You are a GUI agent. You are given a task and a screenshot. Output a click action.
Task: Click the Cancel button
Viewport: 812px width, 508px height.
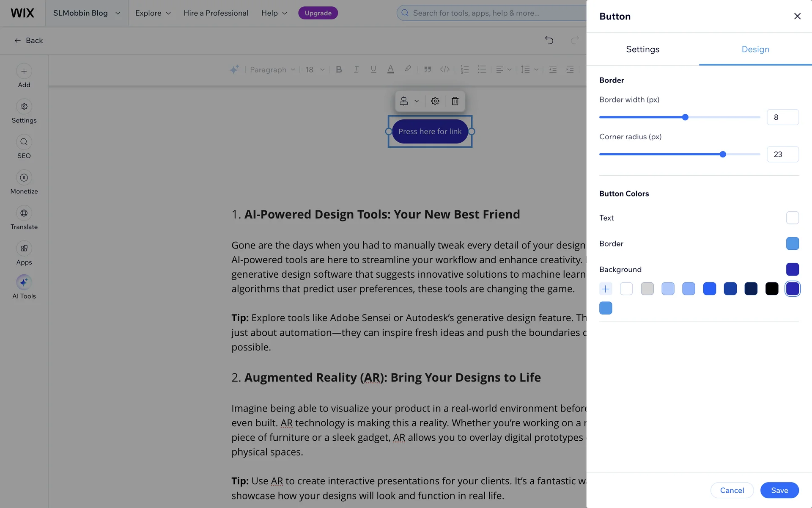point(732,490)
